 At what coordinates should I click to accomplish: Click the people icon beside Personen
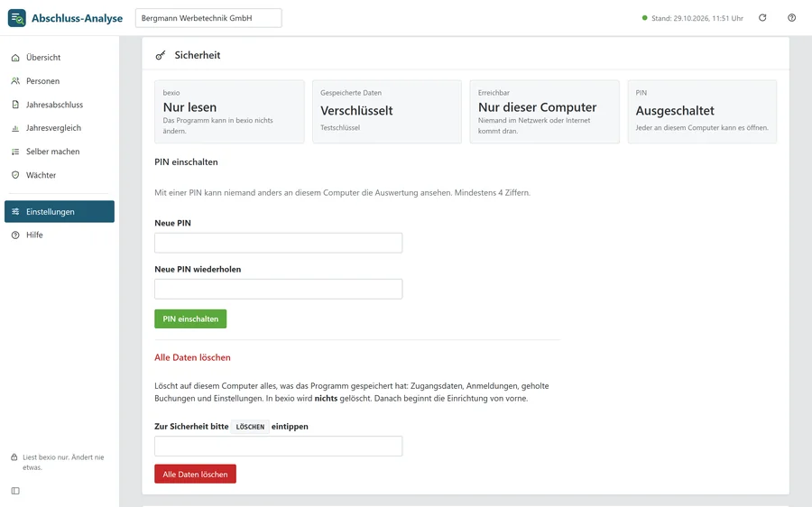tap(15, 81)
